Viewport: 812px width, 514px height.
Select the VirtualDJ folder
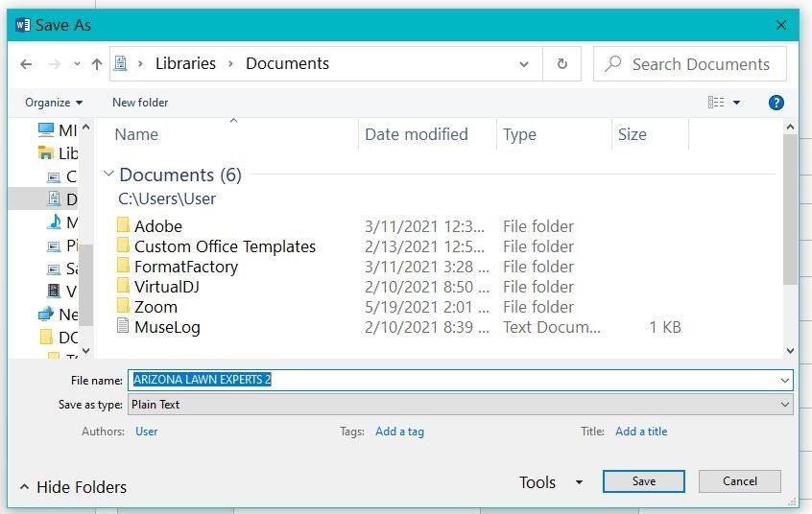[158, 287]
